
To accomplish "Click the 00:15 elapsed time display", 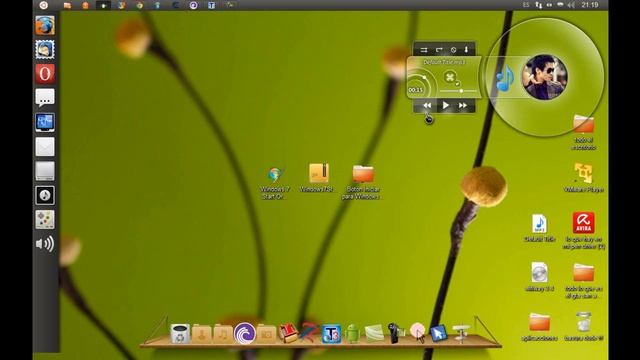I will pyautogui.click(x=416, y=90).
